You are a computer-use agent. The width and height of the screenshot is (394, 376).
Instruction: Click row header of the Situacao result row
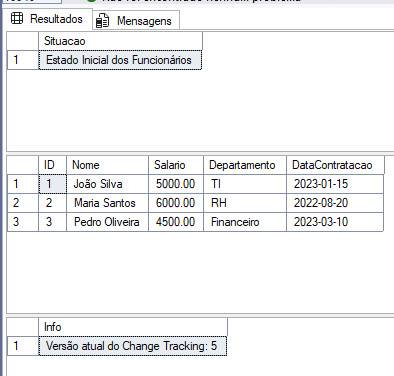(x=23, y=60)
